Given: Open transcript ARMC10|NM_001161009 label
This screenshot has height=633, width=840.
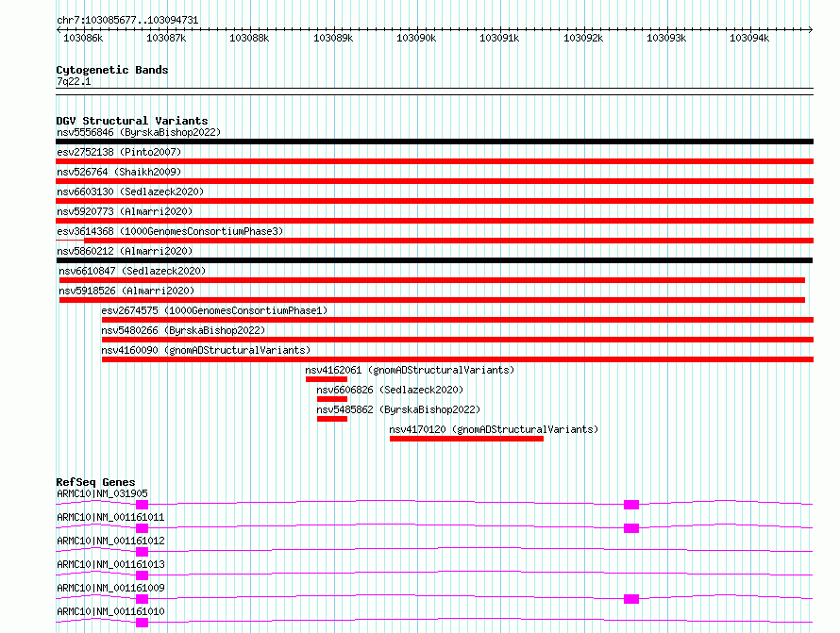Looking at the screenshot, I should pyautogui.click(x=110, y=588).
